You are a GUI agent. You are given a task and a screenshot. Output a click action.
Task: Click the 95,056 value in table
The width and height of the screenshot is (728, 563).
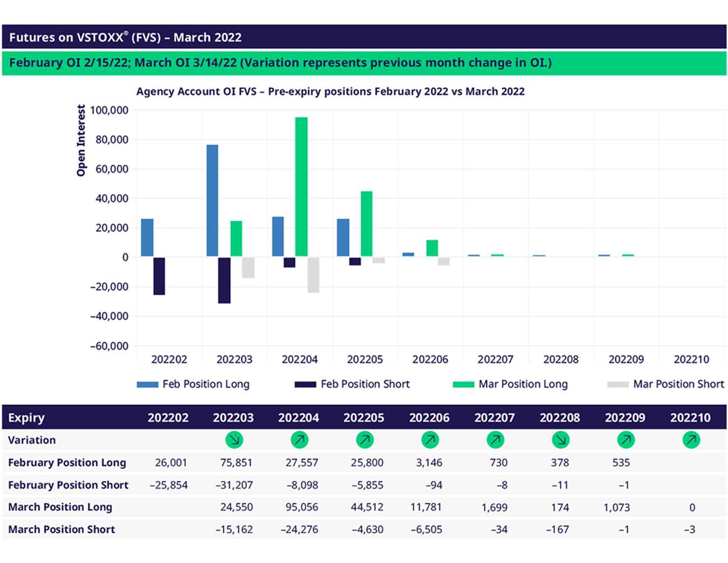pyautogui.click(x=302, y=507)
